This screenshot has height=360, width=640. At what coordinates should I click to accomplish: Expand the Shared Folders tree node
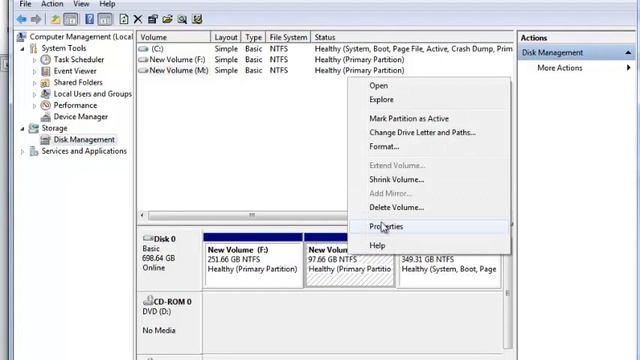click(35, 83)
